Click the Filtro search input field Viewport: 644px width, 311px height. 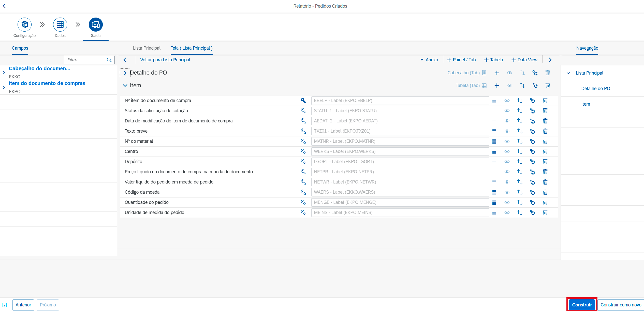(89, 60)
